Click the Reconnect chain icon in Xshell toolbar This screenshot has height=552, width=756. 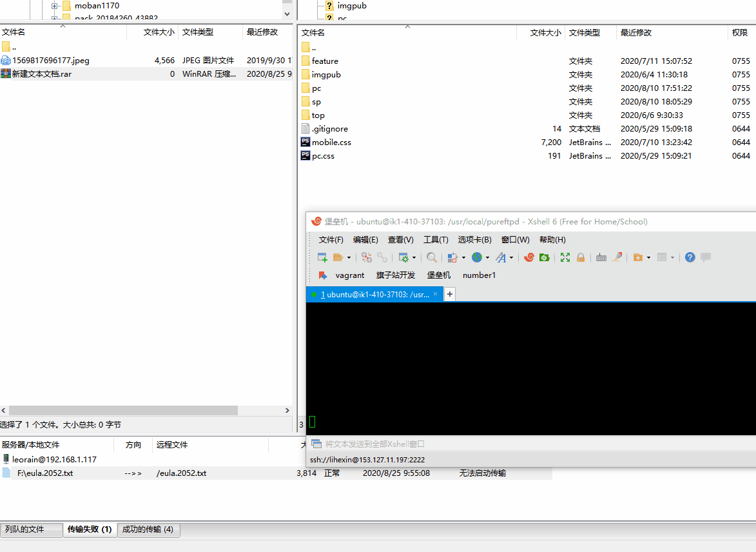(382, 258)
